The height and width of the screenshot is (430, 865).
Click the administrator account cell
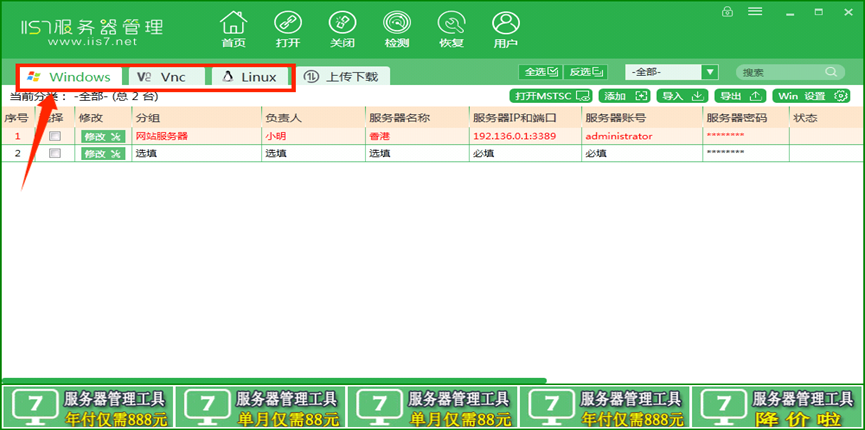642,136
